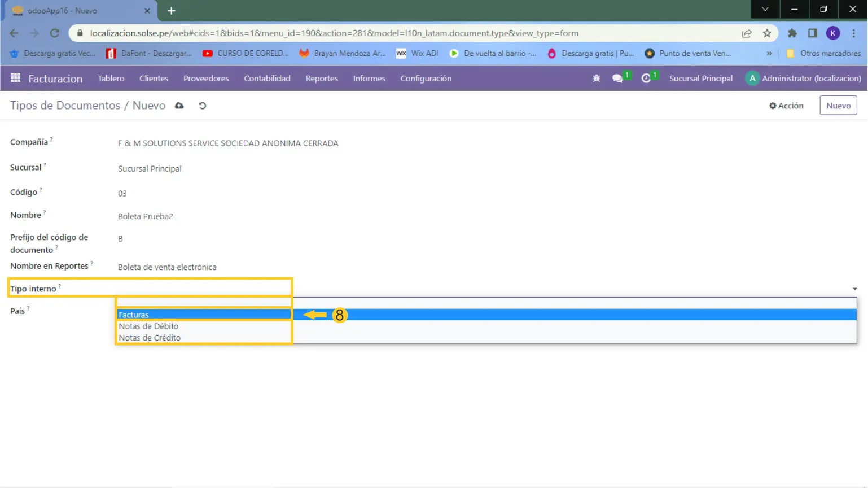Screen dimensions: 868x488
Task: Switch branch via Sucursal Principal selector
Action: click(x=701, y=79)
